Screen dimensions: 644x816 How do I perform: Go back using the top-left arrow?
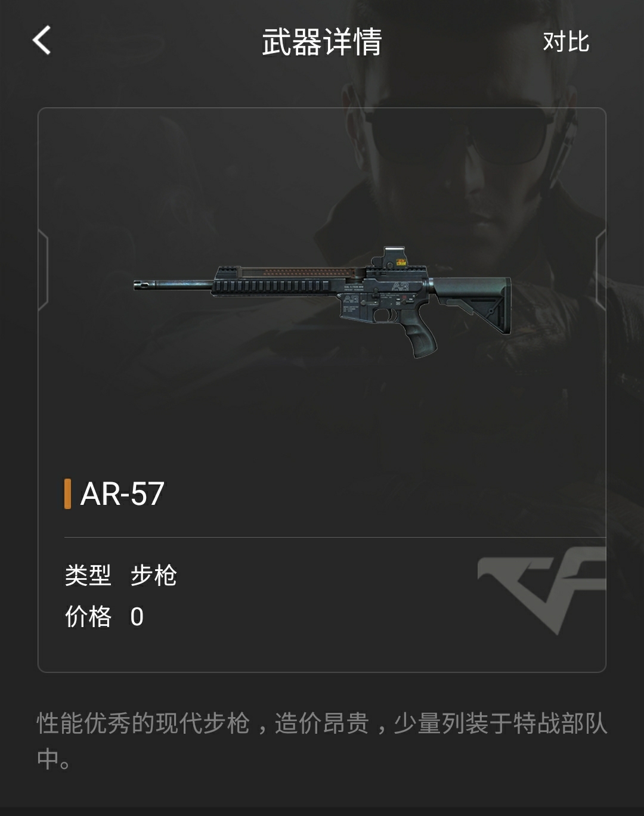(42, 41)
